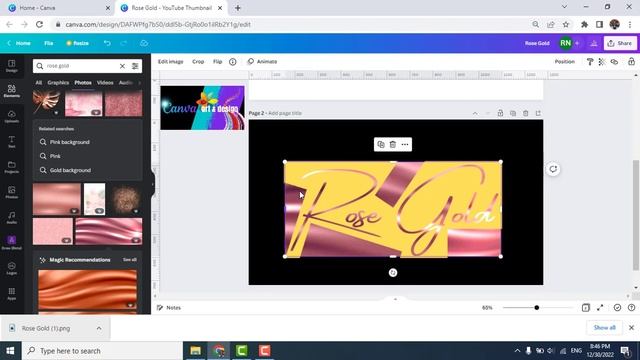Delete the selected image via floating trash icon
Image resolution: width=640 pixels, height=360 pixels.
(x=393, y=144)
